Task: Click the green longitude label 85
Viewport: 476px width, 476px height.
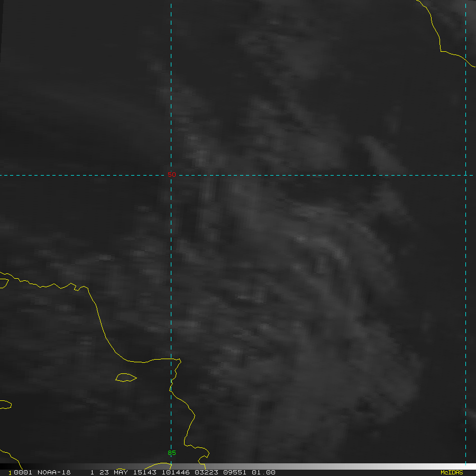Action: point(172,453)
